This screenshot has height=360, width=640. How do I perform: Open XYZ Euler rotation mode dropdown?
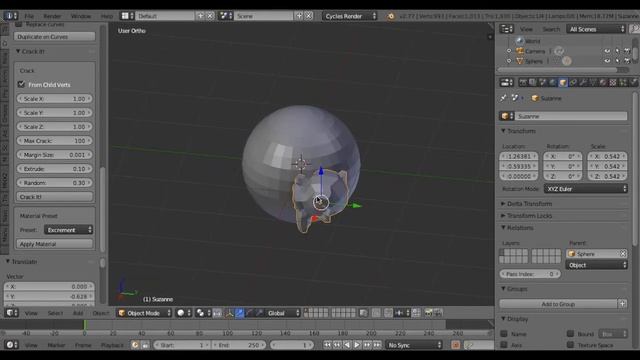click(586, 189)
